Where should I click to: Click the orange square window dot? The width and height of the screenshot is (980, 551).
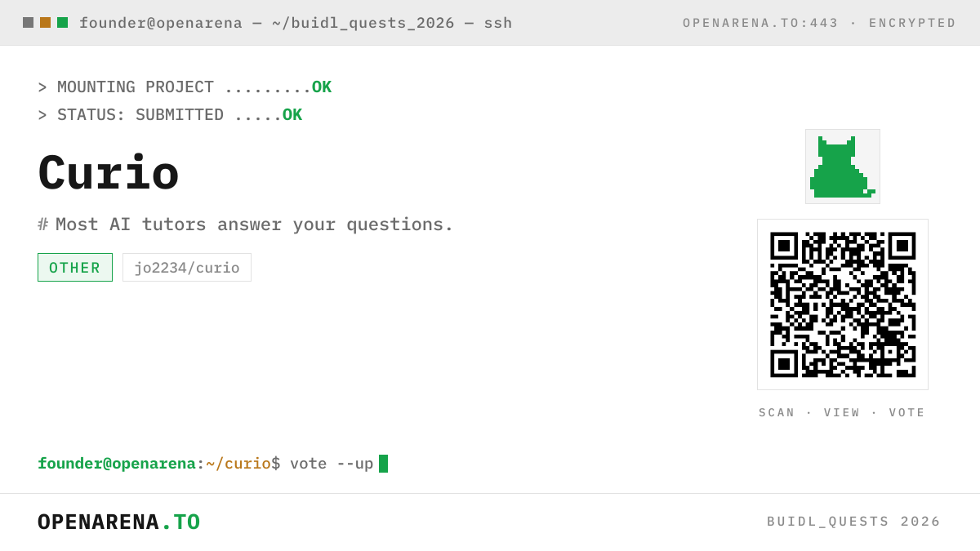[x=45, y=23]
